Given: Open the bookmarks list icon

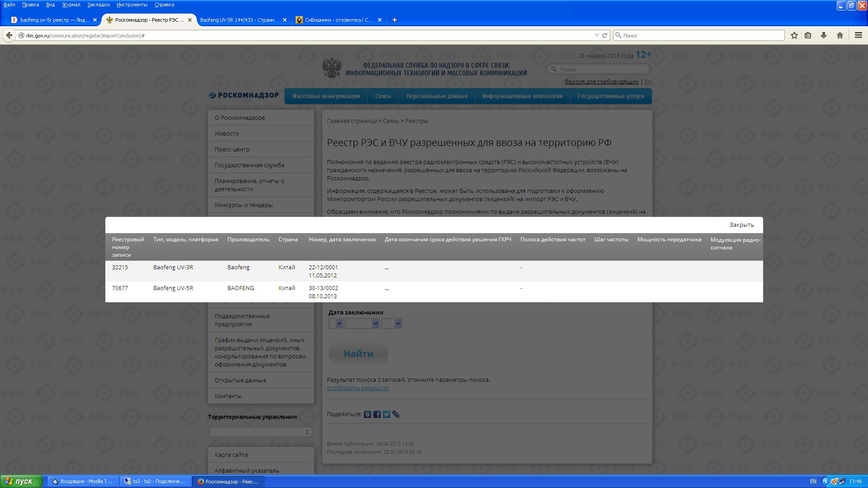Looking at the screenshot, I should click(x=808, y=35).
